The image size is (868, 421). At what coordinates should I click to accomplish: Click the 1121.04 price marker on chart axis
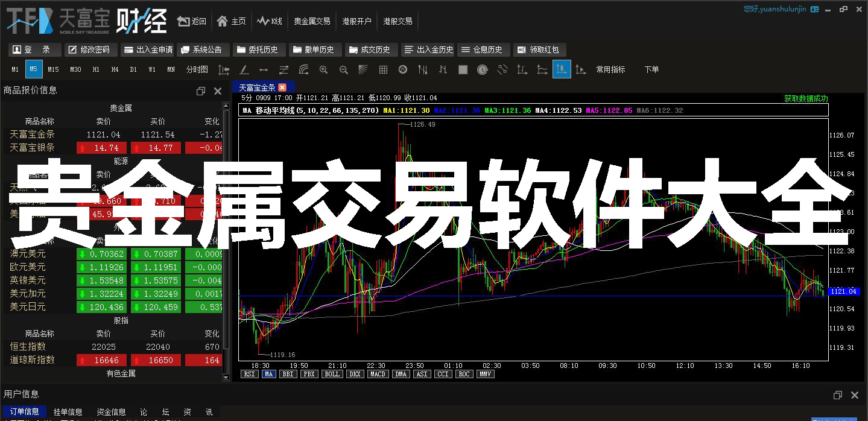point(843,291)
